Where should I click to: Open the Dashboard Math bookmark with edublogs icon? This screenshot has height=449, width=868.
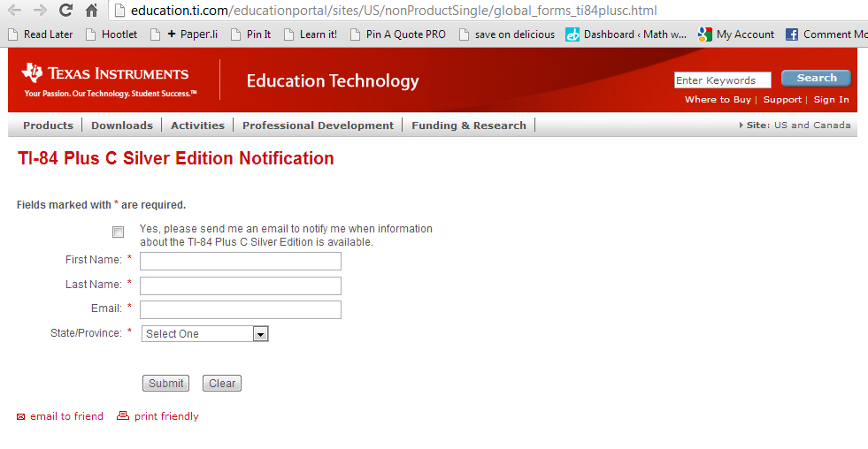point(626,34)
